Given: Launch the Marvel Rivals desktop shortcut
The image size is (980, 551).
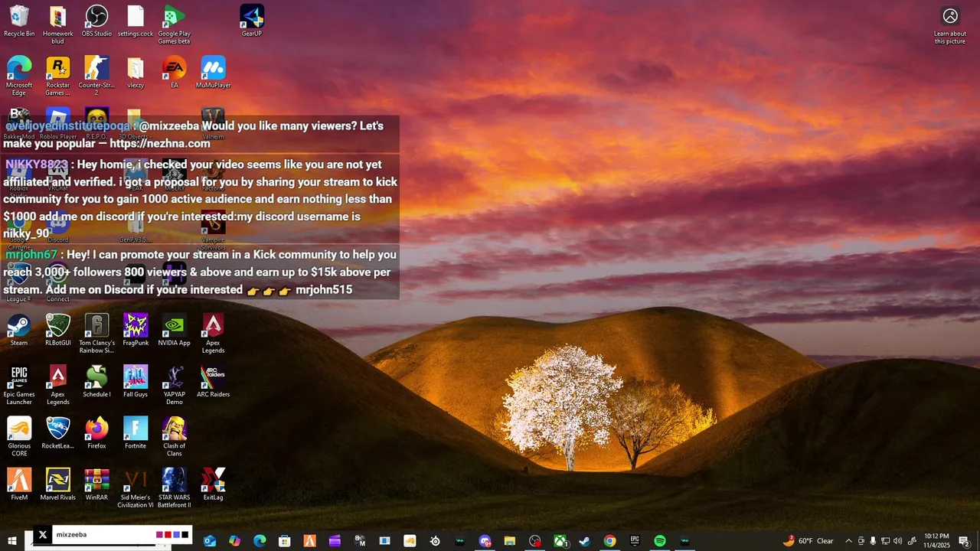Looking at the screenshot, I should (x=57, y=484).
